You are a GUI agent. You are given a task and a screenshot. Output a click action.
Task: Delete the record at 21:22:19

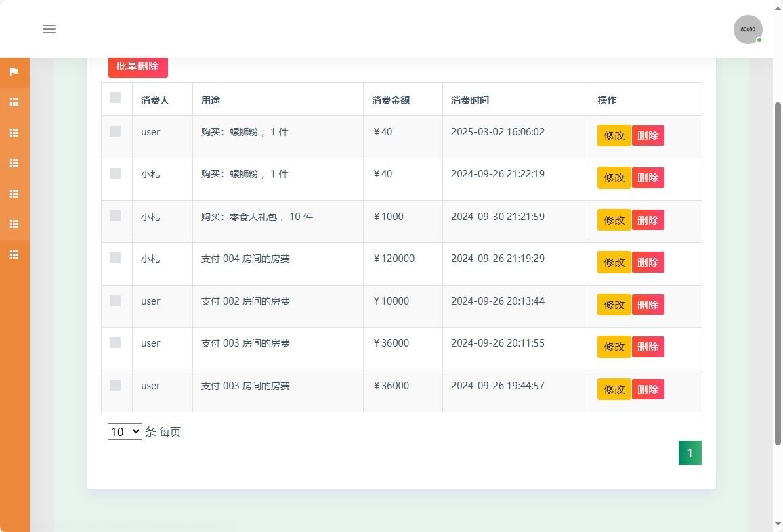click(x=648, y=177)
